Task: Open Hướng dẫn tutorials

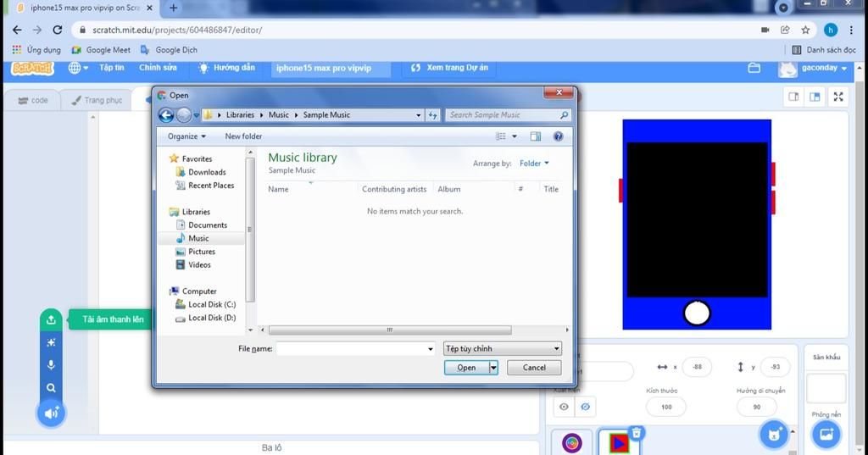Action: [227, 68]
